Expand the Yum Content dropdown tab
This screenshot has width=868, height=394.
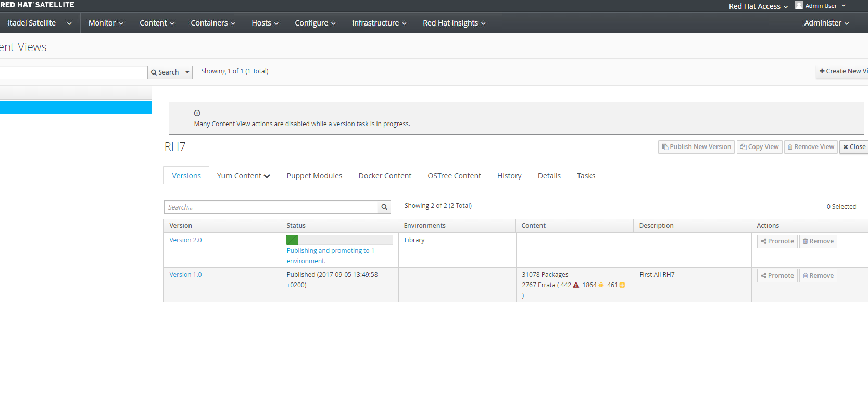[x=243, y=176]
